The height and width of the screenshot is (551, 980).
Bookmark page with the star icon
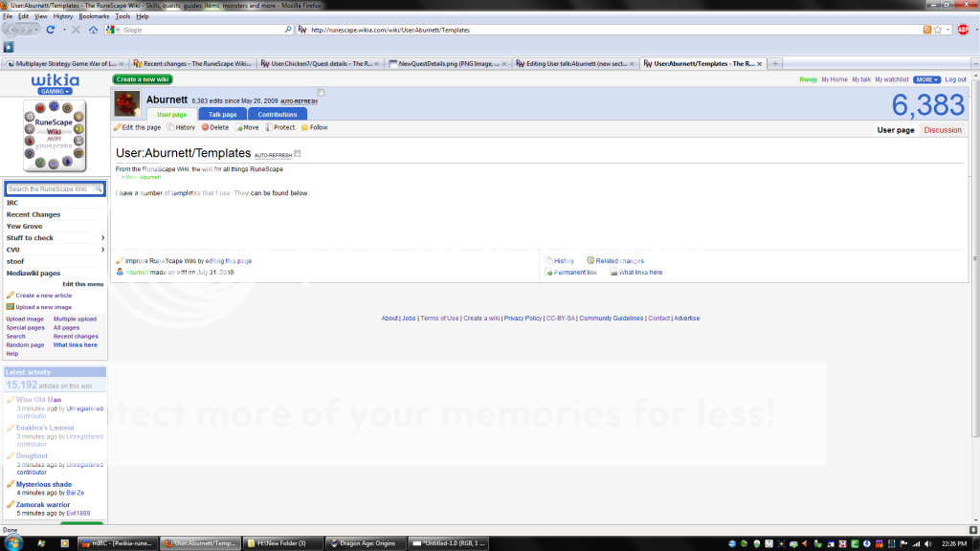[x=936, y=30]
